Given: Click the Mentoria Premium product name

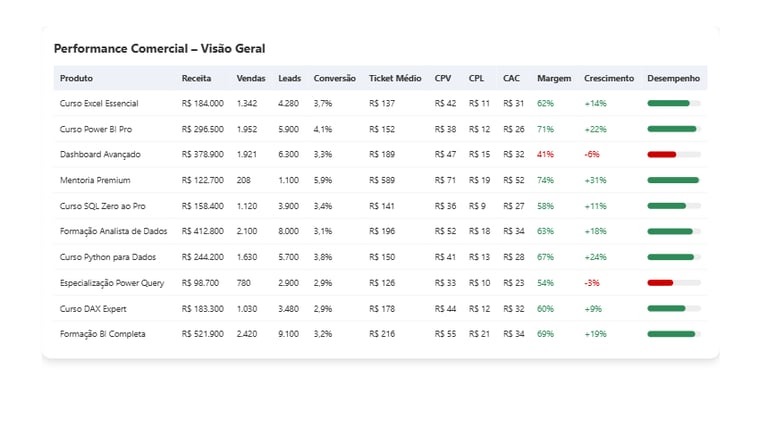Looking at the screenshot, I should (95, 180).
